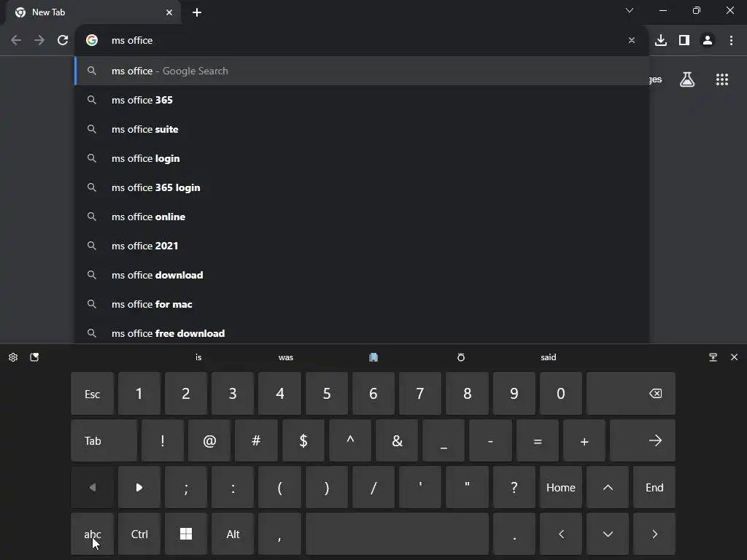The image size is (747, 560).
Task: Choose suggestion 'ms office 2021'
Action: (362, 246)
